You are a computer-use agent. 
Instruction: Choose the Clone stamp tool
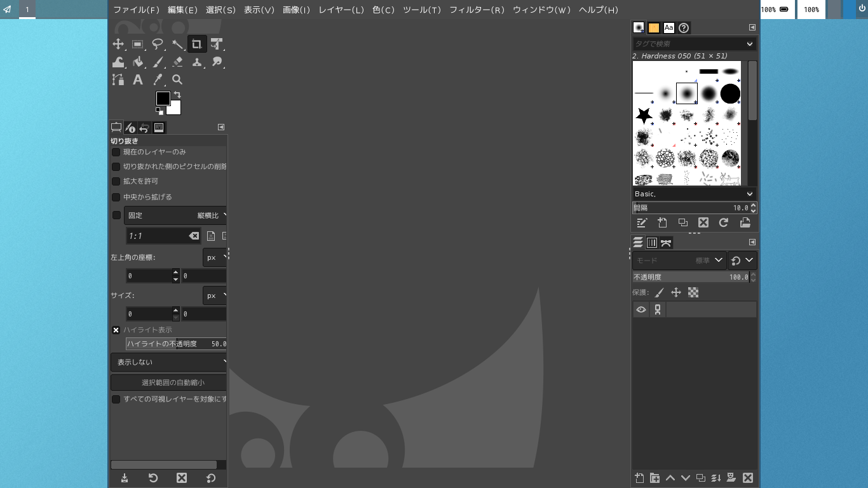coord(197,62)
